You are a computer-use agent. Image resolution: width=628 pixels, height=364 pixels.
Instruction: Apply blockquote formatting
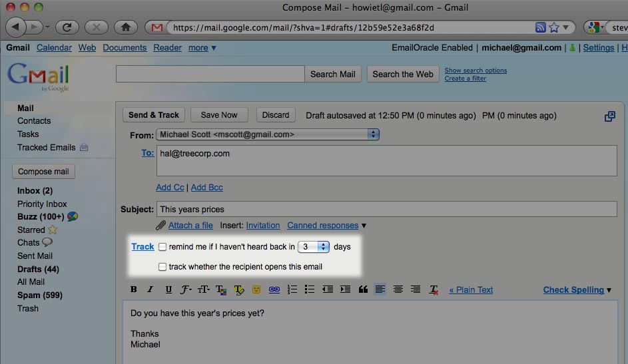[363, 289]
